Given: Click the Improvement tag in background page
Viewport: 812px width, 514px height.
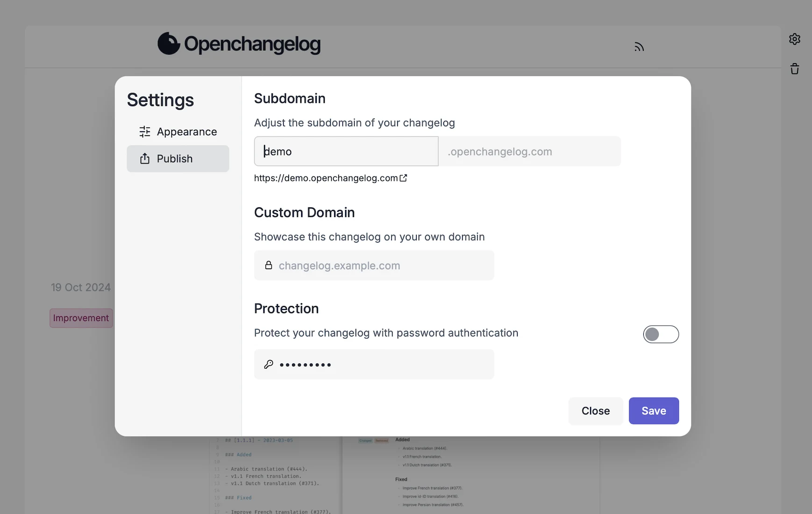Looking at the screenshot, I should point(81,318).
